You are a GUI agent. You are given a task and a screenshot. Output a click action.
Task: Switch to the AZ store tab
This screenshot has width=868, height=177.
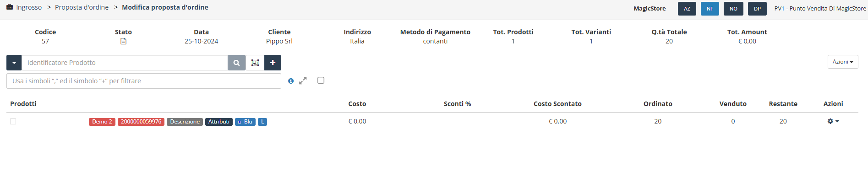click(x=687, y=9)
